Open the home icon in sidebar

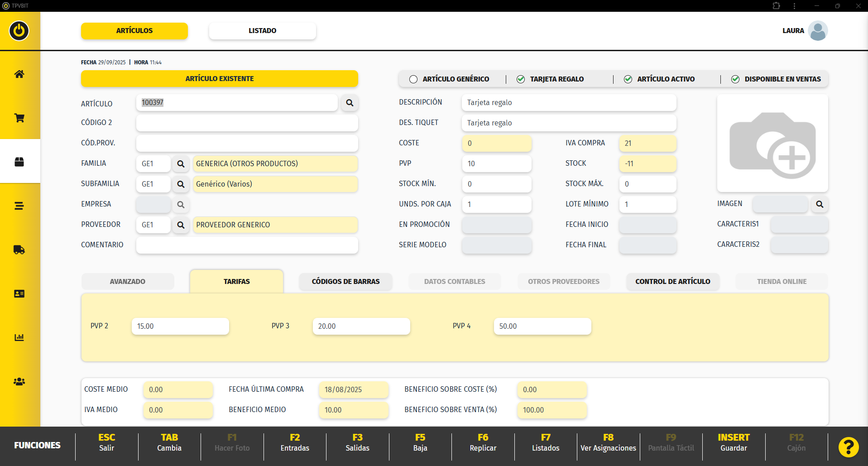click(19, 74)
